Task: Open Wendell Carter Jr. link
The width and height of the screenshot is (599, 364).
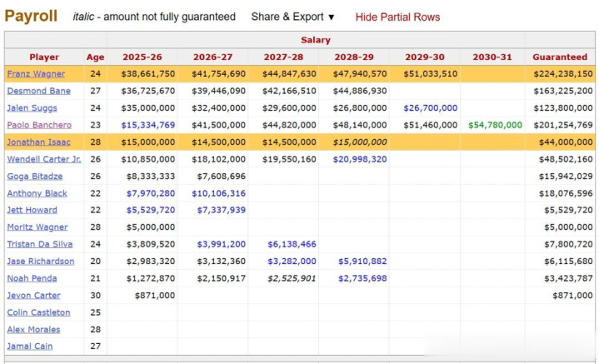Action: pos(44,159)
